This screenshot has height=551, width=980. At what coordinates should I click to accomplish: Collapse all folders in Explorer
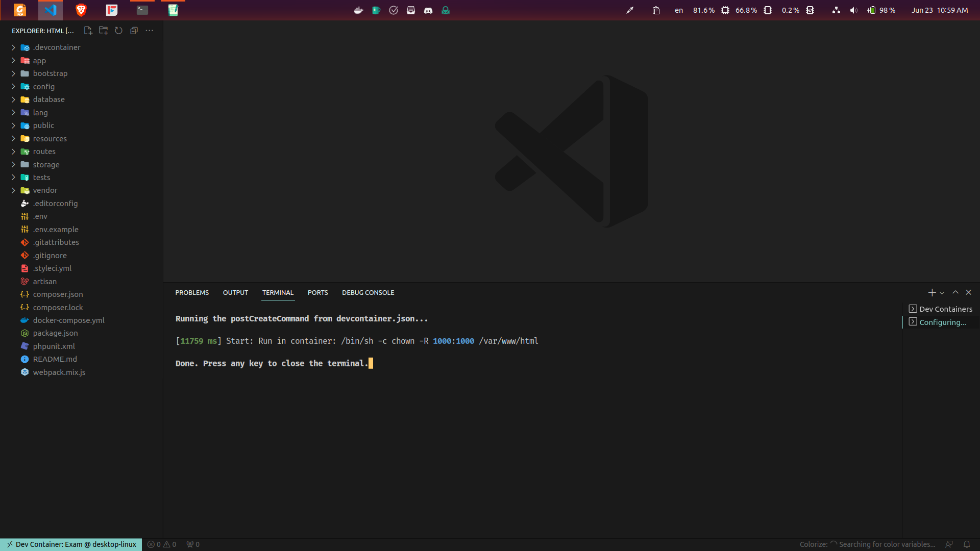(134, 31)
